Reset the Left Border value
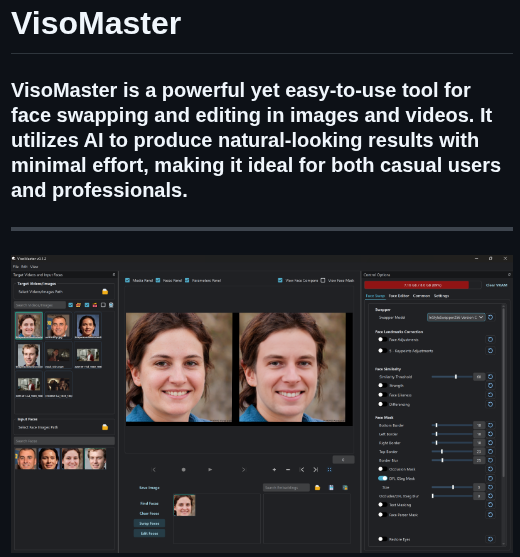This screenshot has height=557, width=520. [x=491, y=434]
